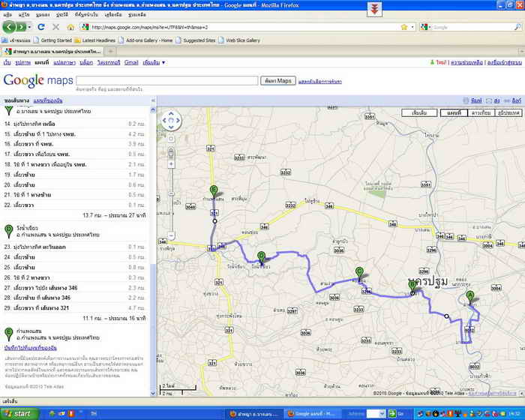Select the Google Maps browser tab
Viewport: 525px width, 420px height.
point(53,51)
